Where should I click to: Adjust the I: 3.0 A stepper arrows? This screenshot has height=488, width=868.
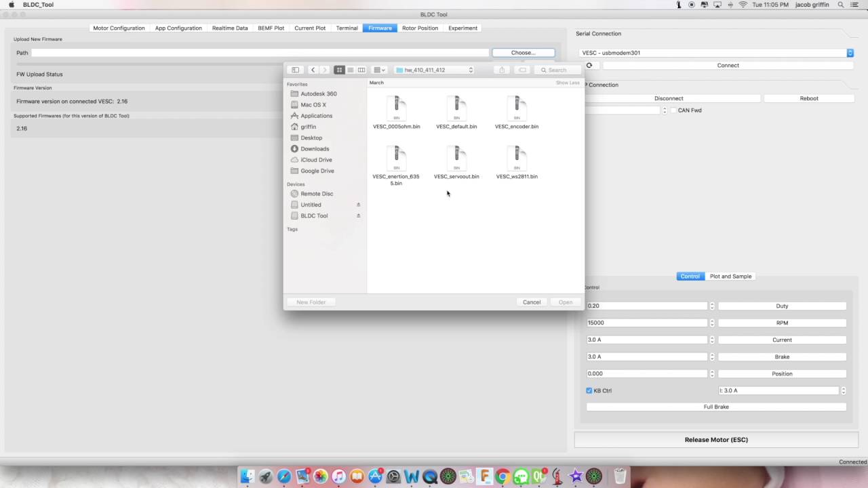pyautogui.click(x=844, y=390)
